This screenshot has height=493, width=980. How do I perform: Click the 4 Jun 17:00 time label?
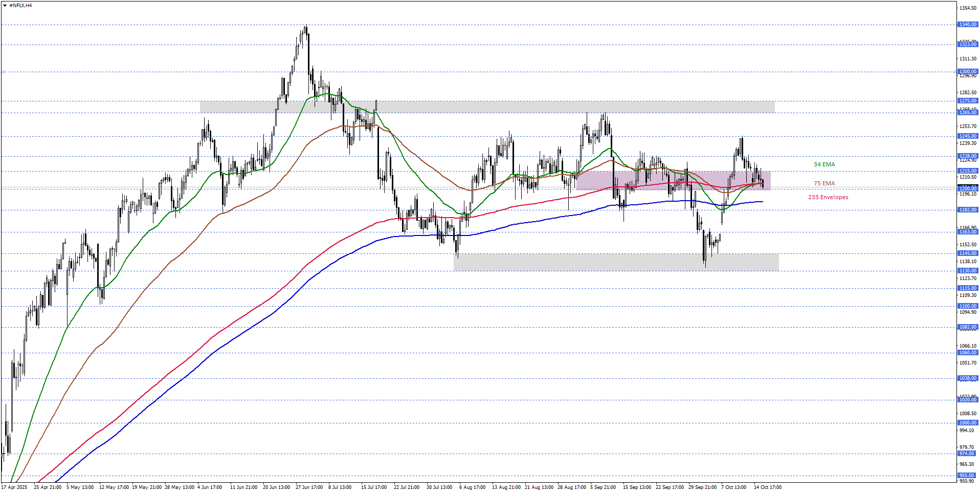(210, 487)
